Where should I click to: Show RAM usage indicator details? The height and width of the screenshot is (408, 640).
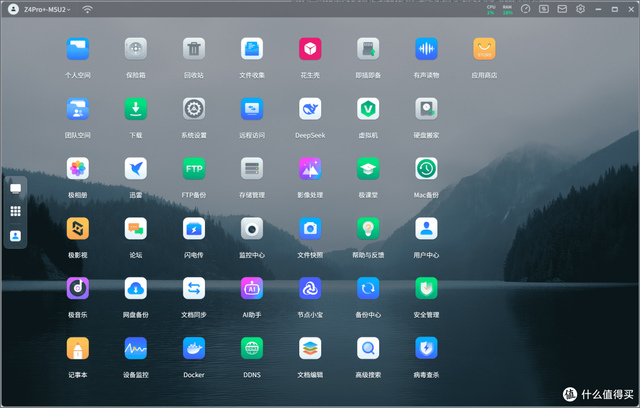[x=507, y=10]
